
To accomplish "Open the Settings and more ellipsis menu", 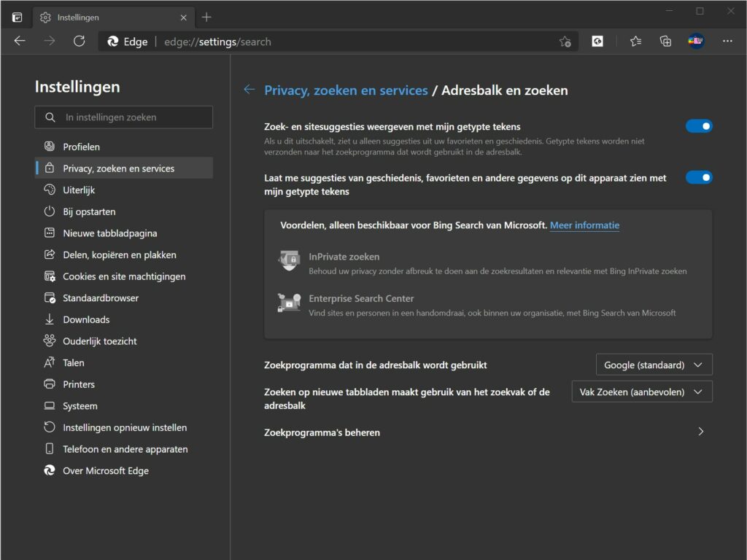I will (x=727, y=42).
